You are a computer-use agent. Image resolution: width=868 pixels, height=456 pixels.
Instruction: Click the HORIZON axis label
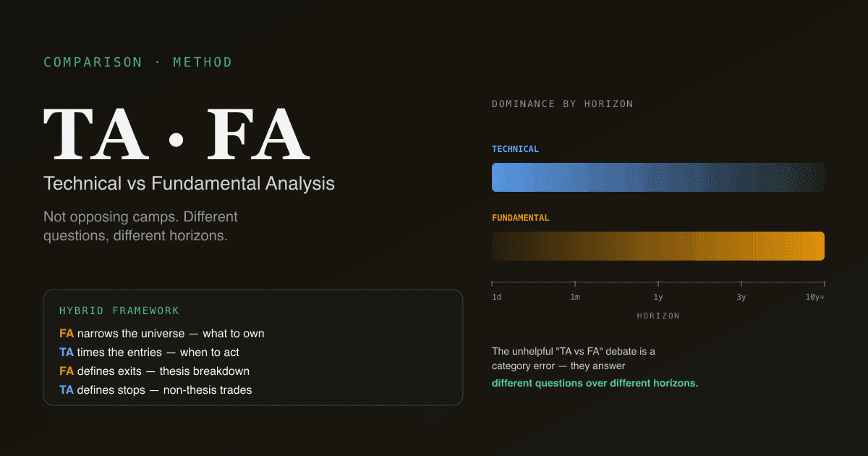(658, 316)
